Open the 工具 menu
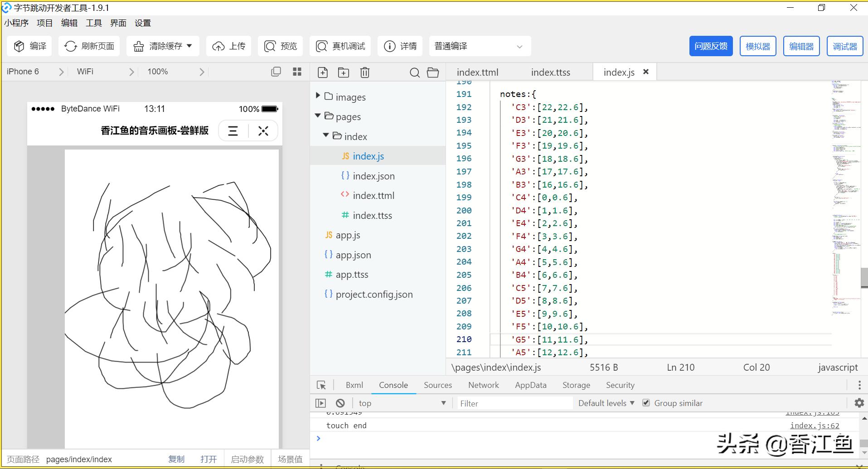 [94, 23]
